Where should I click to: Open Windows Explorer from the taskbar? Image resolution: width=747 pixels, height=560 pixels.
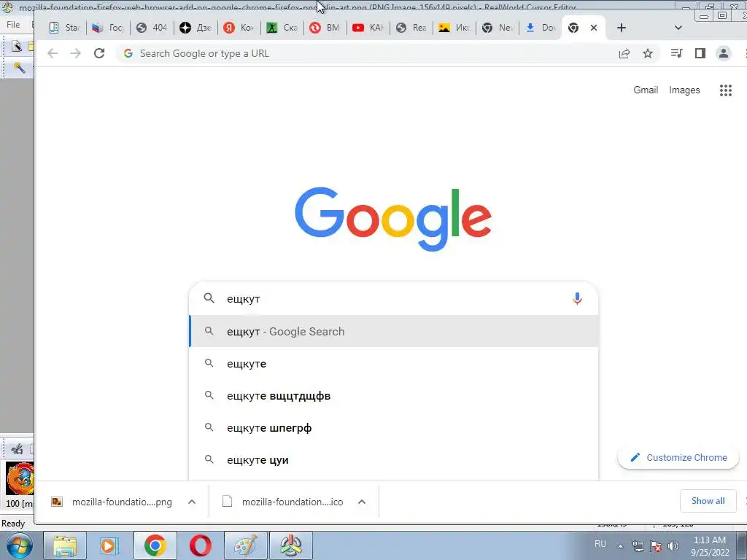65,545
